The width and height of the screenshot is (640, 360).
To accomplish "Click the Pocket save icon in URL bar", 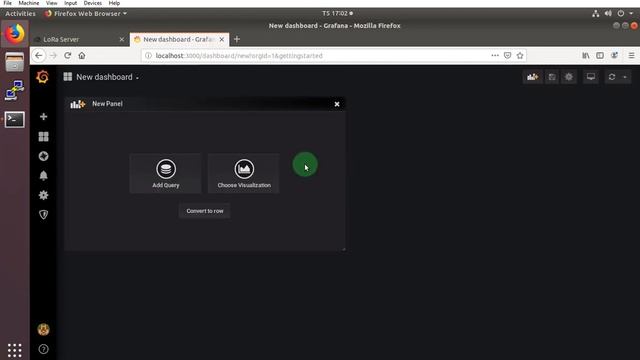I will (507, 56).
